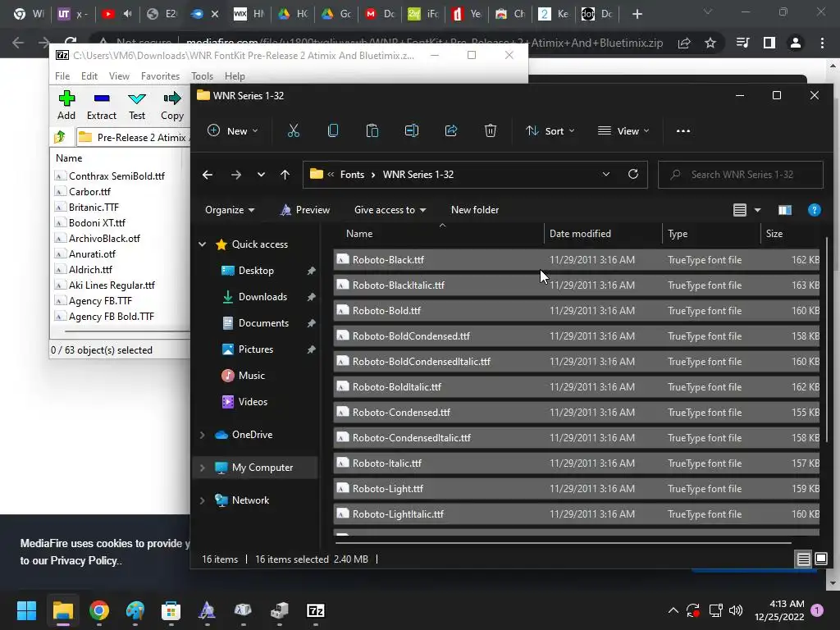
Task: Click Fonts in the breadcrumb path
Action: 352,175
